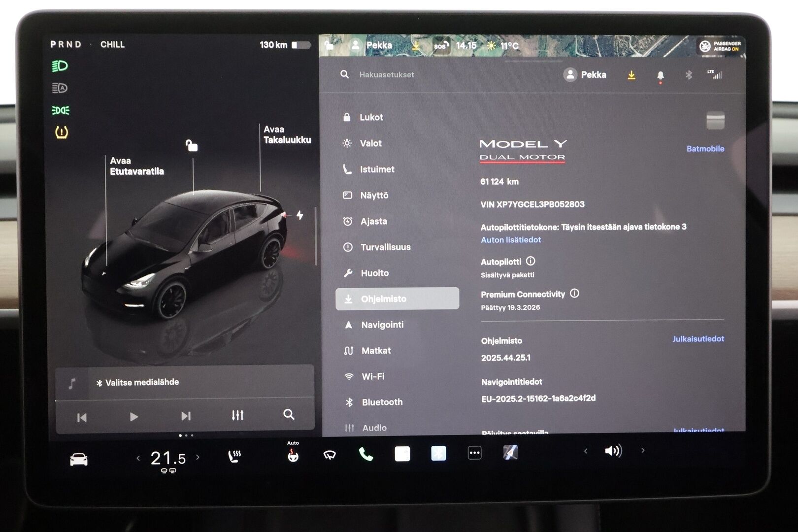Image resolution: width=798 pixels, height=532 pixels.
Task: Tap the notification bell icon
Action: tap(661, 75)
